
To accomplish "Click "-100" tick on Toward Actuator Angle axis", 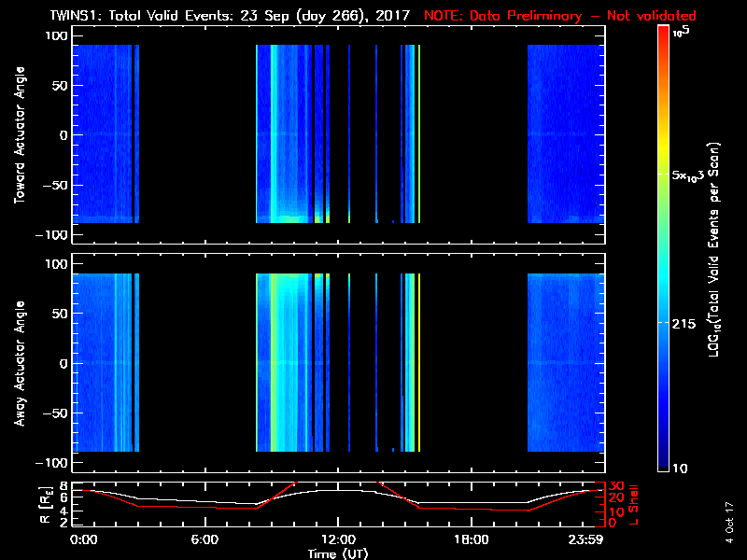I will (x=52, y=235).
